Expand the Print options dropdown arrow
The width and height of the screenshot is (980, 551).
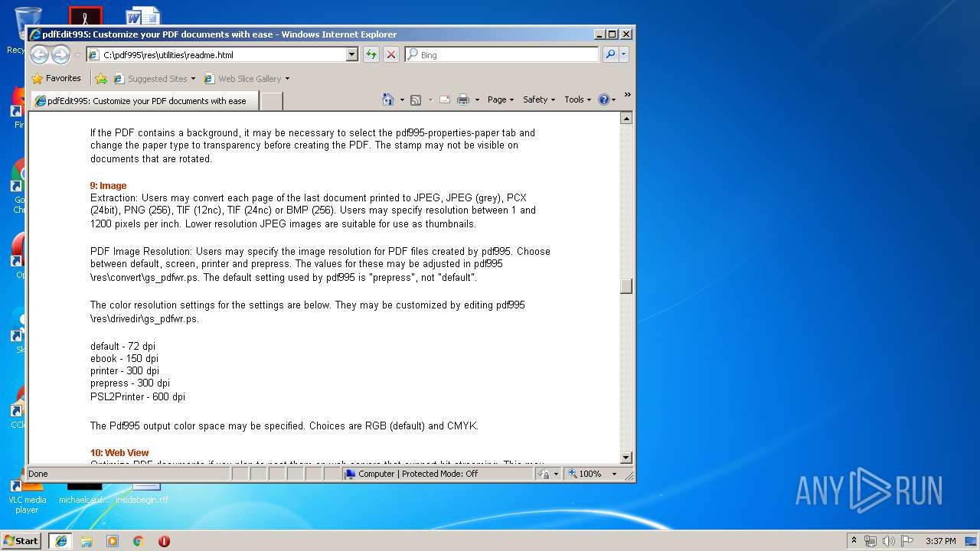click(x=477, y=99)
